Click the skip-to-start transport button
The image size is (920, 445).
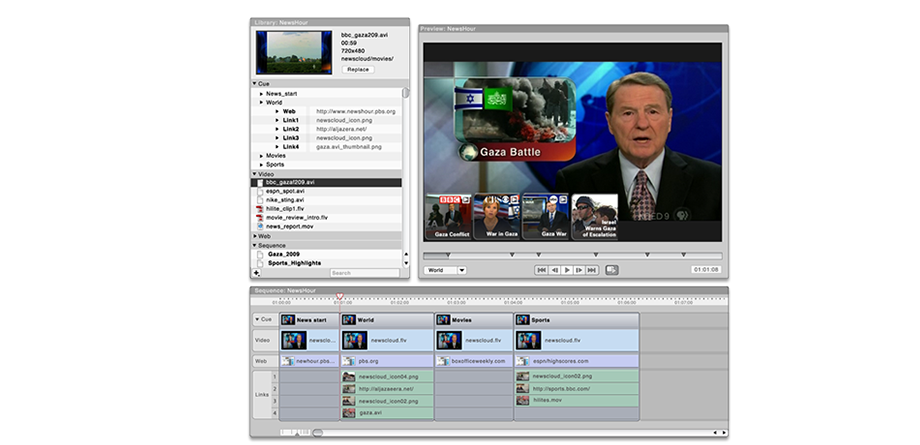(541, 270)
